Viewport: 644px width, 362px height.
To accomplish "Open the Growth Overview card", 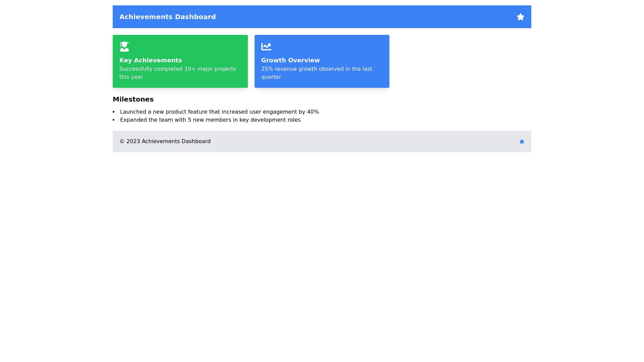I will pyautogui.click(x=322, y=61).
